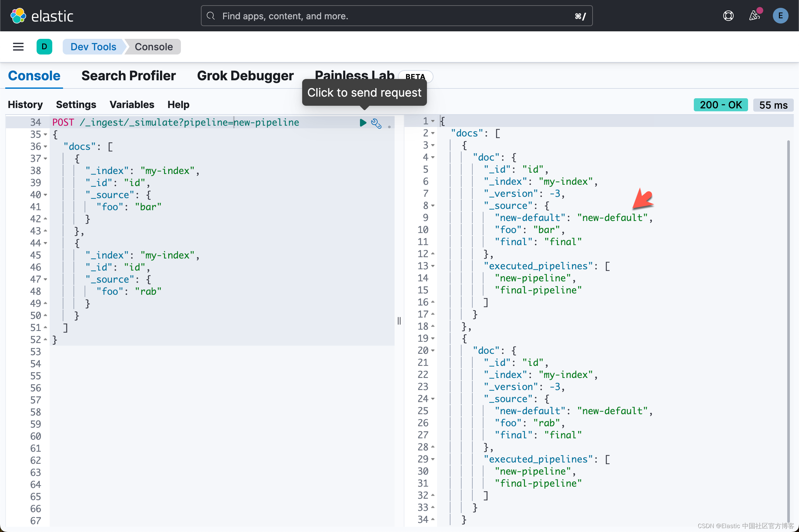
Task: Collapse "docs" fold arrow at editor line 36
Action: [45, 147]
